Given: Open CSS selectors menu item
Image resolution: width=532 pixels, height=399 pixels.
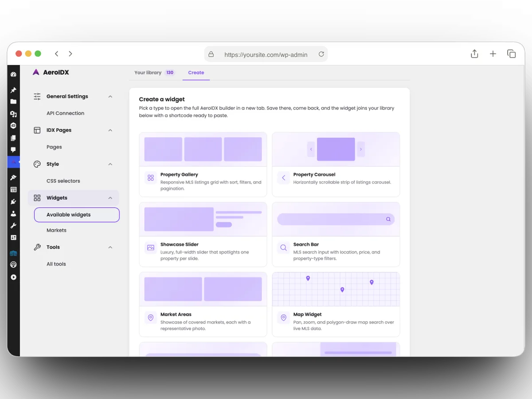Looking at the screenshot, I should pyautogui.click(x=63, y=181).
